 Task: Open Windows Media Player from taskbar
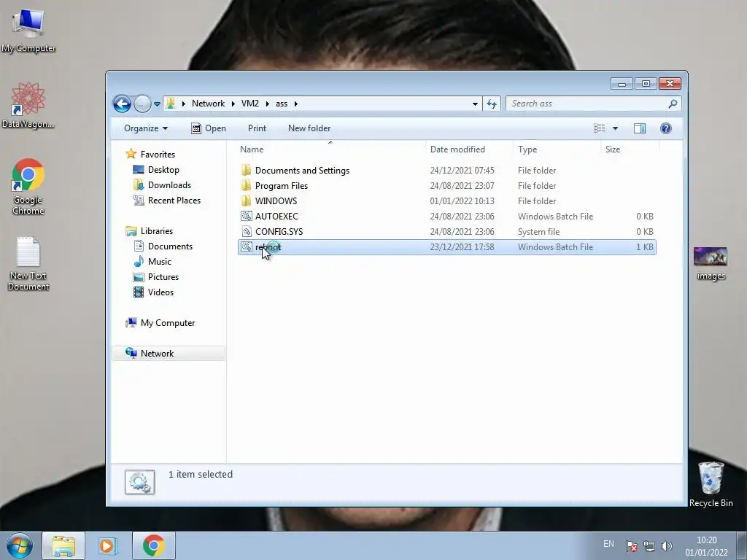pyautogui.click(x=108, y=545)
